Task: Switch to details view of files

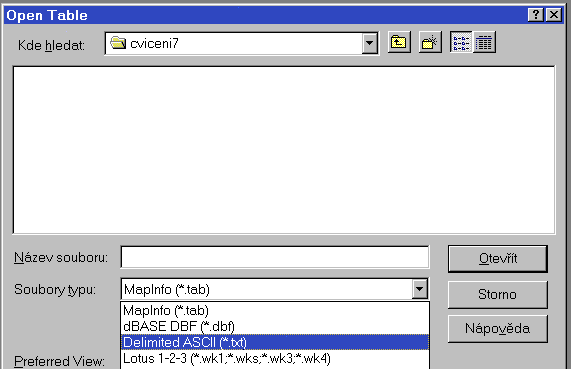Action: coord(484,43)
